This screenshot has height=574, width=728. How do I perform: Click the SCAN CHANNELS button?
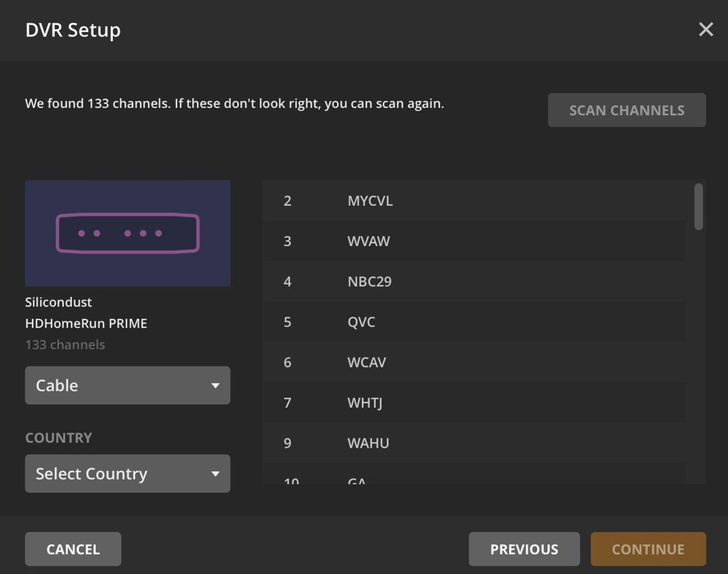pos(626,109)
